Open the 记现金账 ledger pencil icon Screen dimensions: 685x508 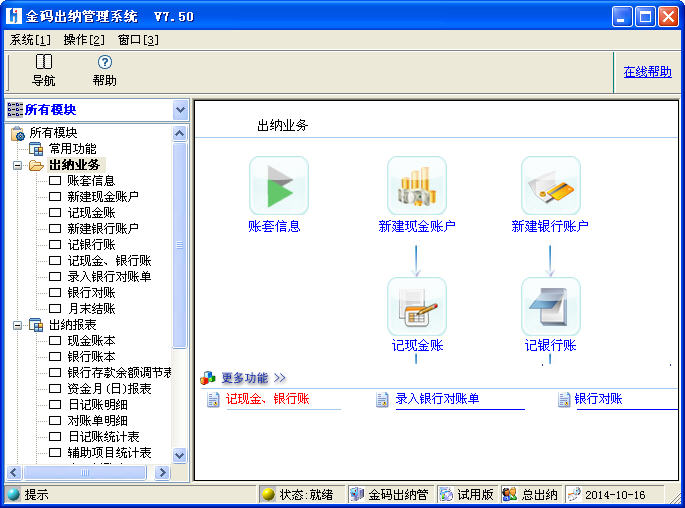(417, 307)
